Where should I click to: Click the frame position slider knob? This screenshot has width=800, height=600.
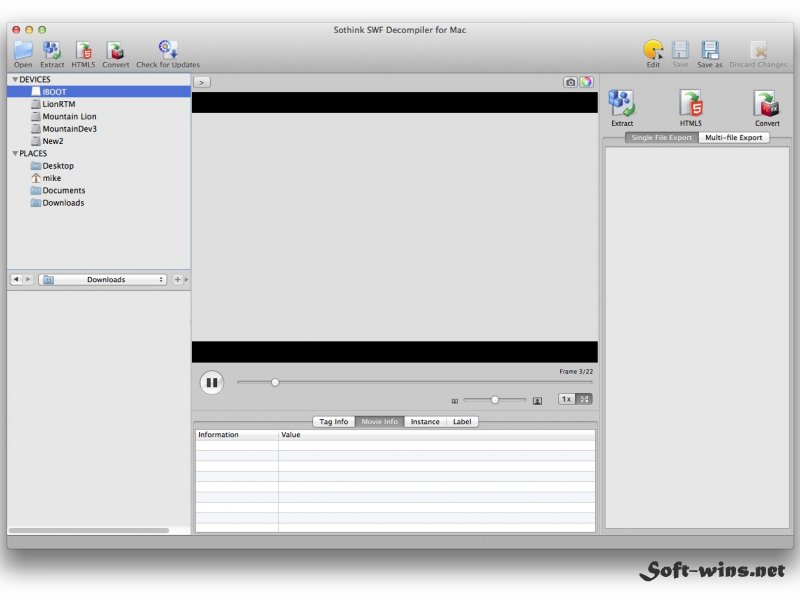point(275,382)
